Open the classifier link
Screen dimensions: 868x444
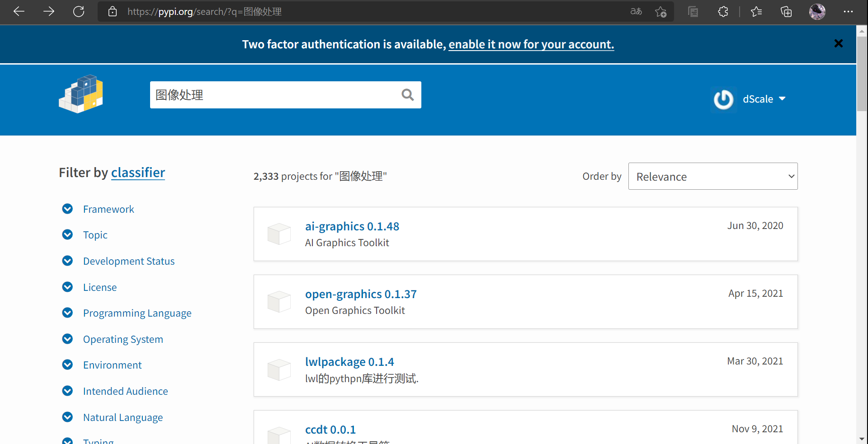coord(138,173)
